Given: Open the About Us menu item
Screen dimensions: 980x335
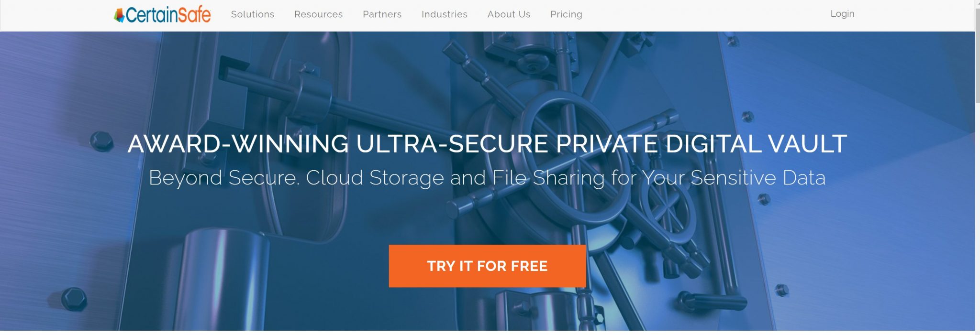Looking at the screenshot, I should point(509,14).
